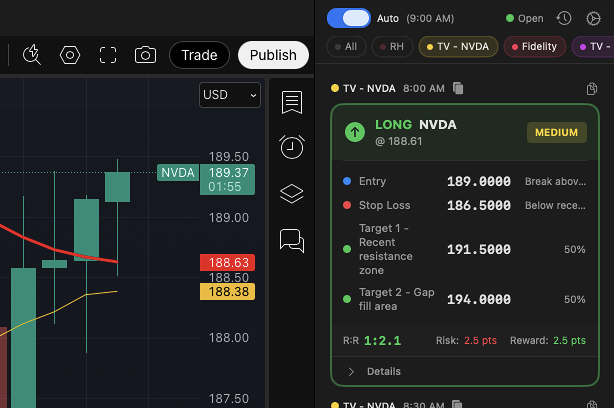
Task: Take a chart snapshot with camera icon
Action: (145, 55)
